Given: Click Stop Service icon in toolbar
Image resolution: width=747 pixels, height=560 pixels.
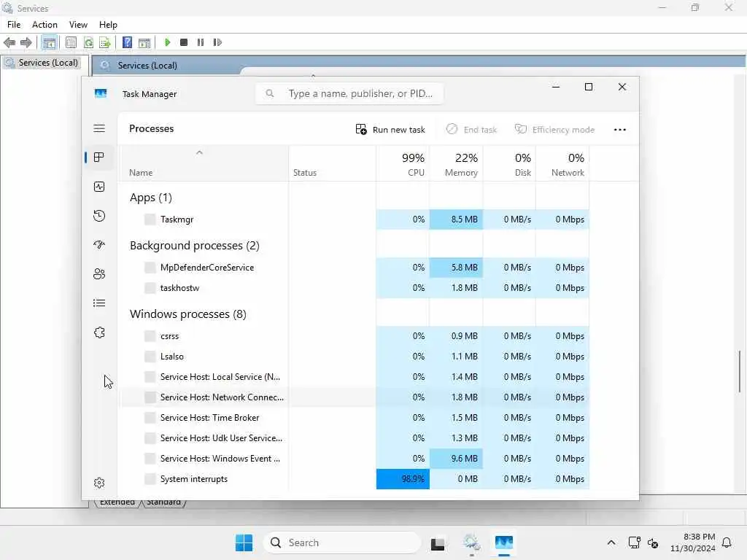Looking at the screenshot, I should click(x=184, y=42).
